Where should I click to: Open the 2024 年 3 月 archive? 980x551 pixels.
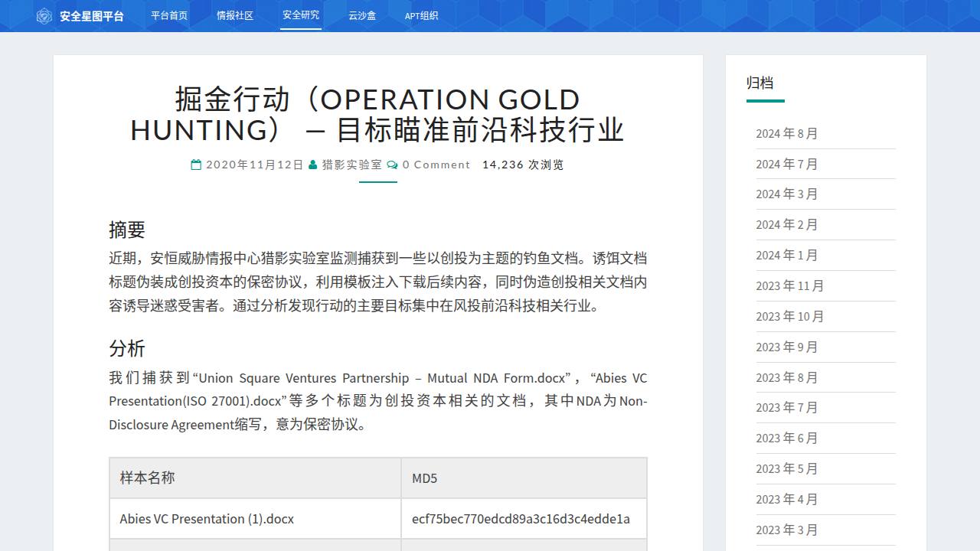[787, 194]
